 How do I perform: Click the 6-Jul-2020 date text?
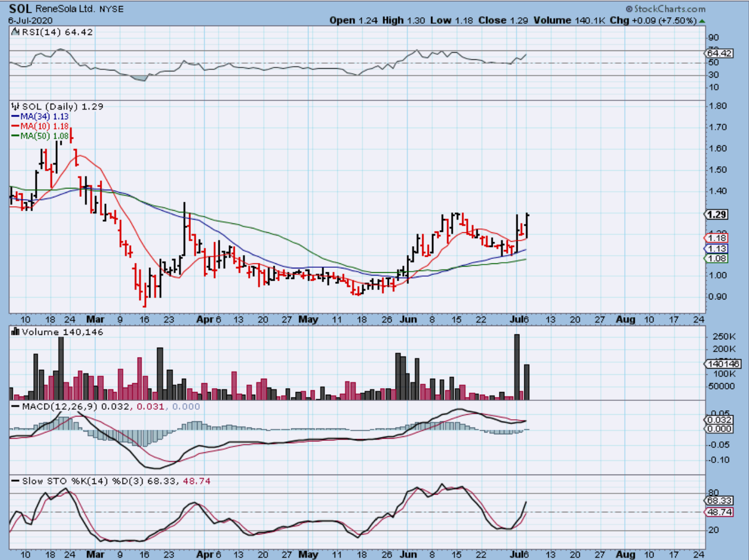coord(31,21)
